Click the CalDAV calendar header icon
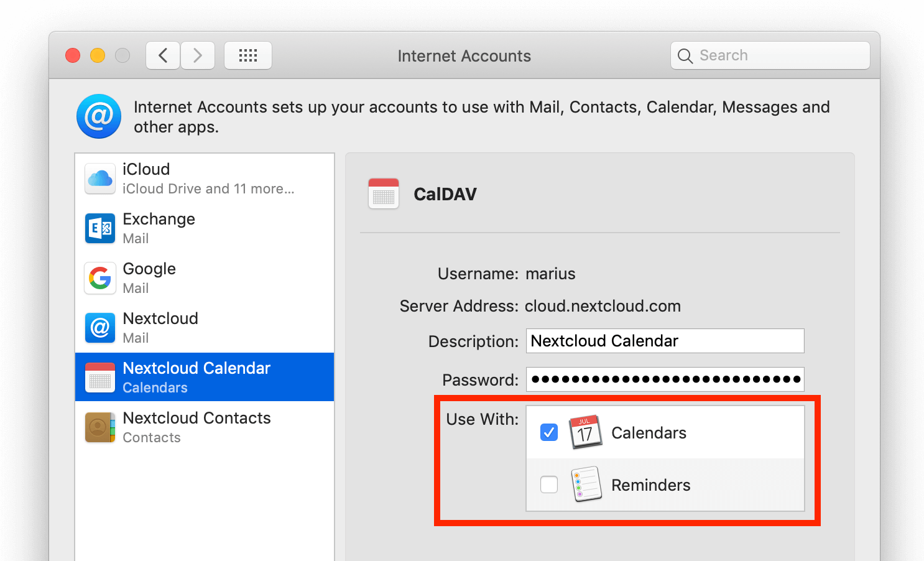 point(384,194)
